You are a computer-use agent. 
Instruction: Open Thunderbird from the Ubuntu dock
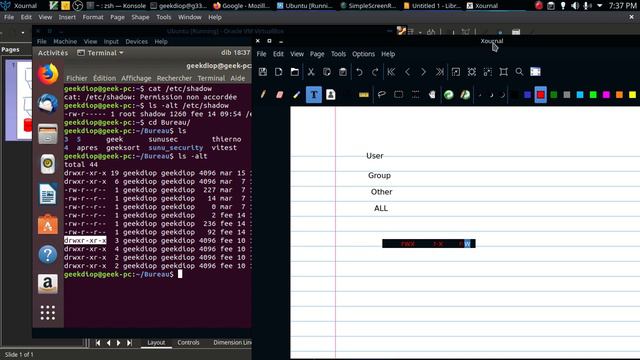[x=48, y=104]
